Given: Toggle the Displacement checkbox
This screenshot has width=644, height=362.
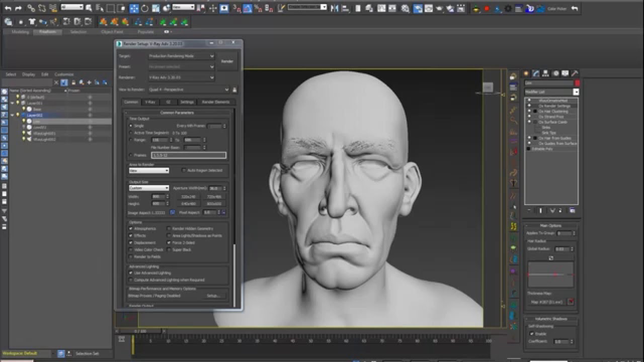Looking at the screenshot, I should click(x=131, y=243).
